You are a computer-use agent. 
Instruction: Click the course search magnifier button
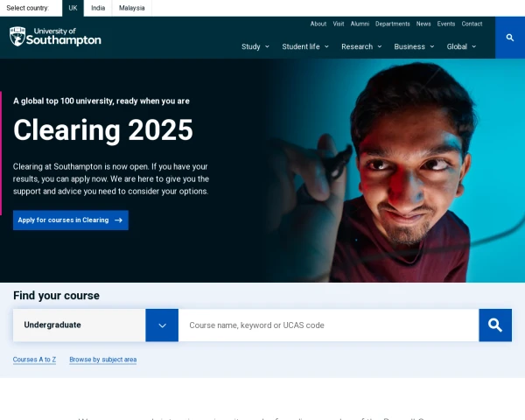495,325
